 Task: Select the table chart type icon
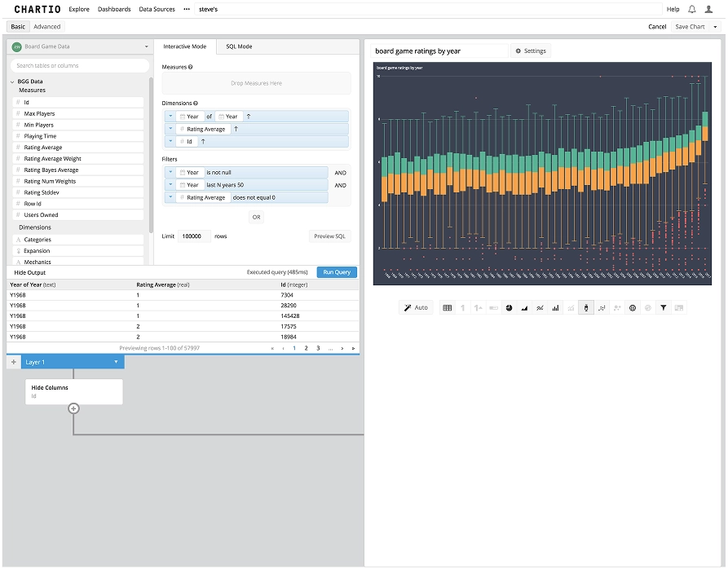447,307
